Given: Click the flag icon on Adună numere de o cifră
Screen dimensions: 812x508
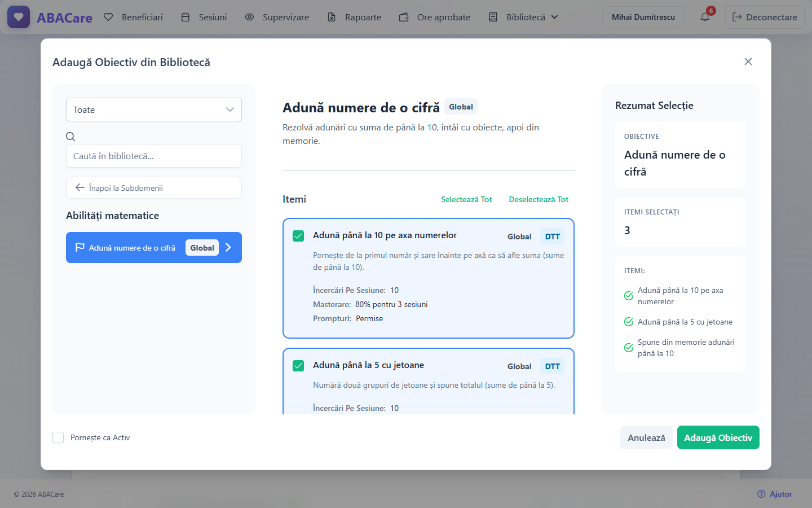Looking at the screenshot, I should tap(80, 247).
